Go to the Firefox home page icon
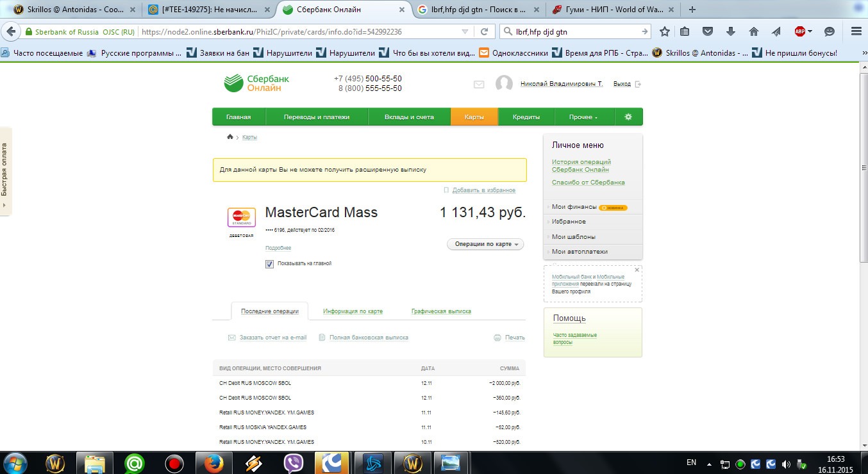Image resolution: width=868 pixels, height=474 pixels. click(x=754, y=31)
